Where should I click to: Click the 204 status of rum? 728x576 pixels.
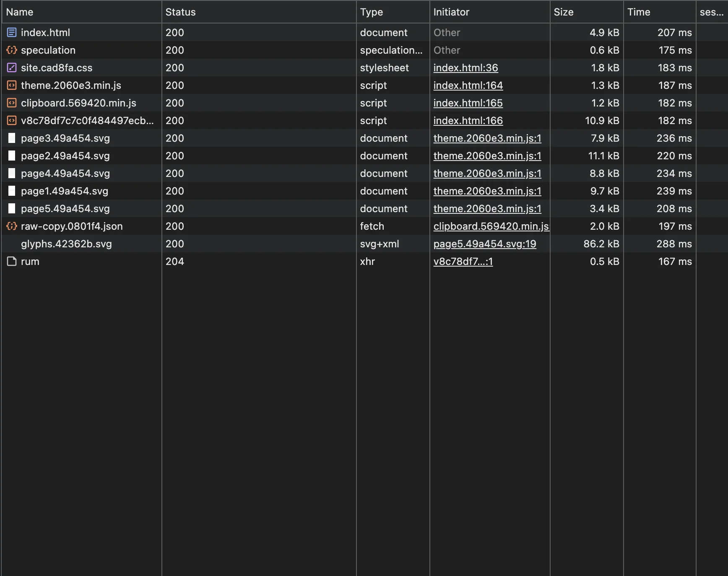(x=175, y=261)
